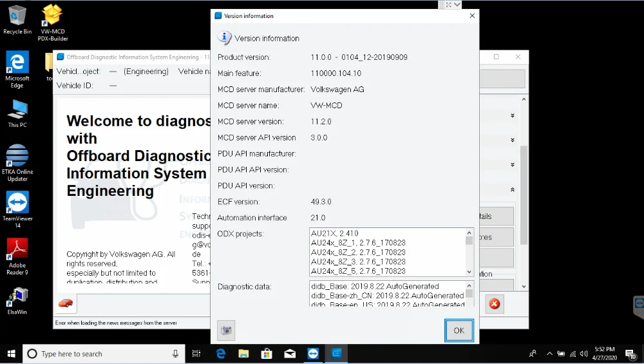Launch ETKA Online Updater shortcut

click(17, 163)
